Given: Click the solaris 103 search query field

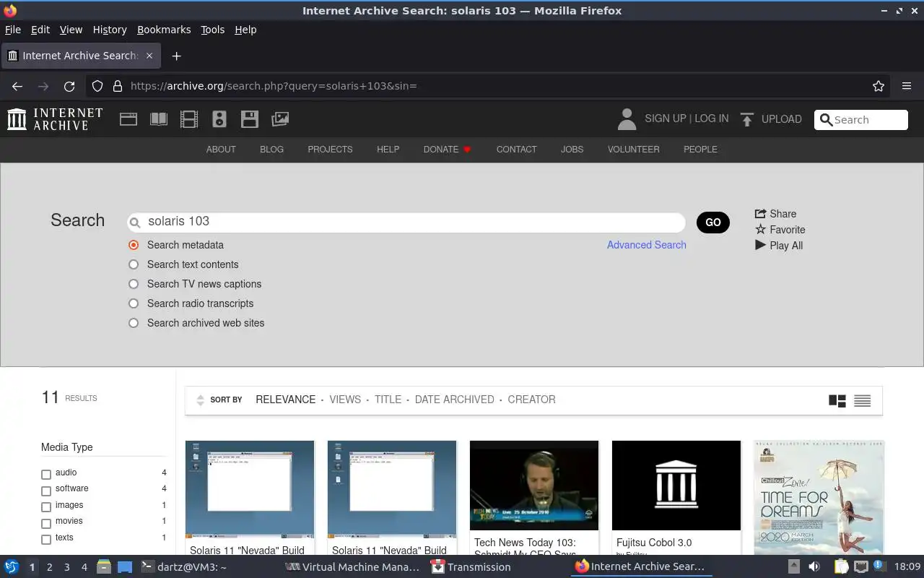Looking at the screenshot, I should pos(406,222).
